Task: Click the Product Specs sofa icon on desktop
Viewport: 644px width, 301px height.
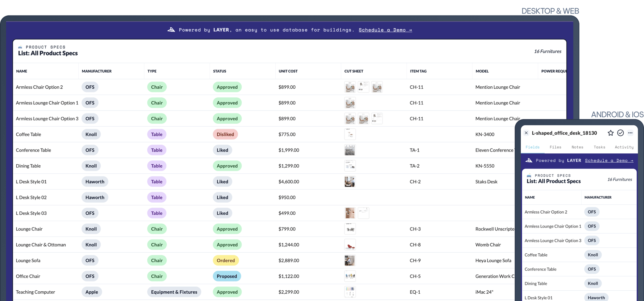Action: [20, 47]
